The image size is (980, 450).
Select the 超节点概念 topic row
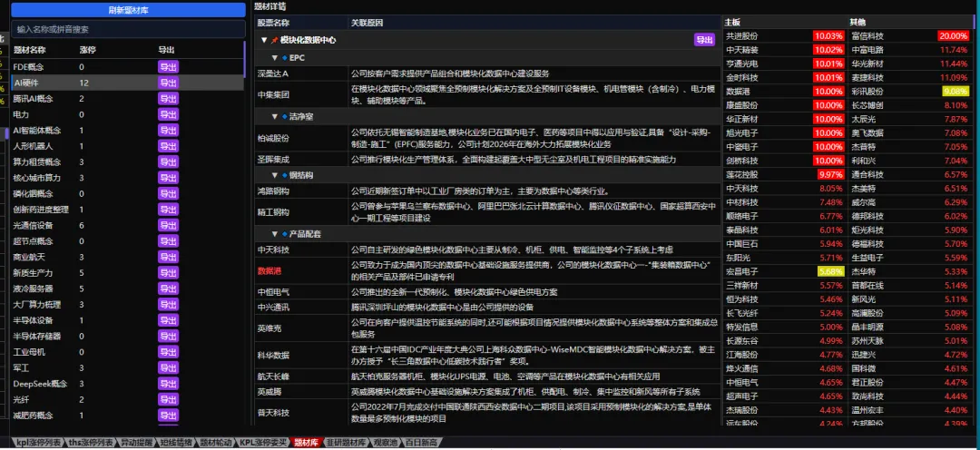click(128, 241)
